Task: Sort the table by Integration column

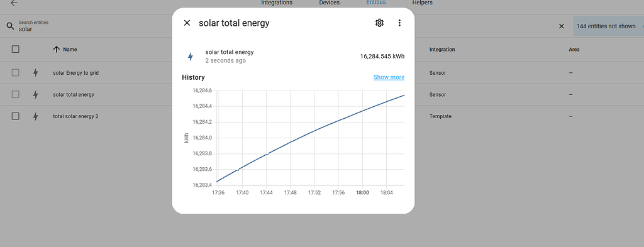Action: point(442,49)
